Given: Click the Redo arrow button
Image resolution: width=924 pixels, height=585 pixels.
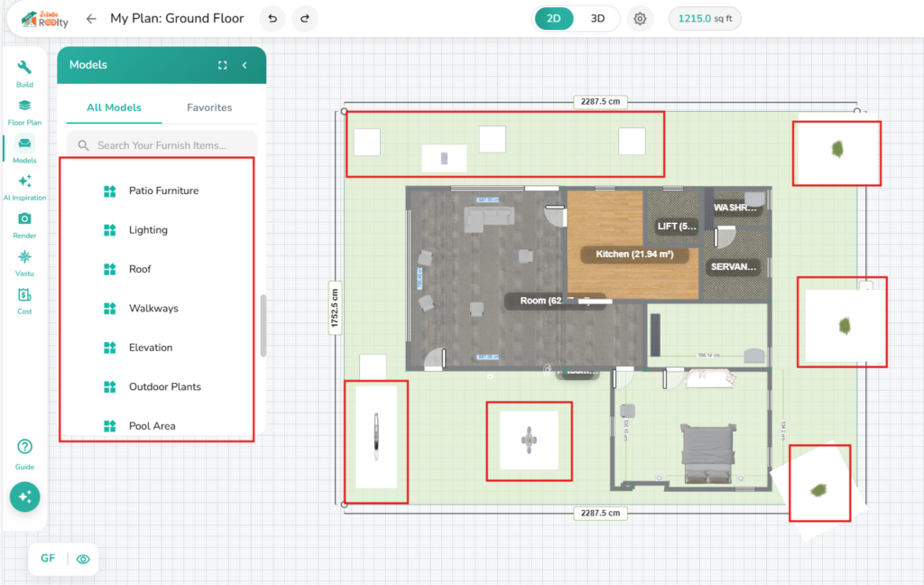Looking at the screenshot, I should [305, 19].
